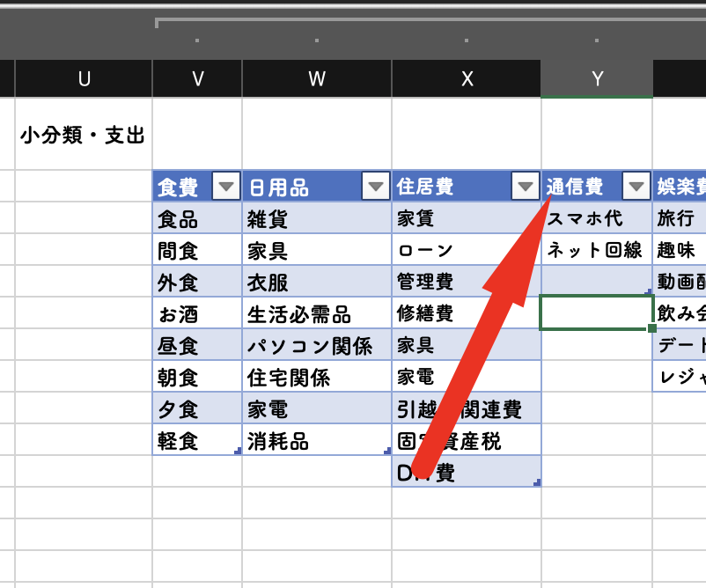Select the 旅行 cell

click(680, 218)
